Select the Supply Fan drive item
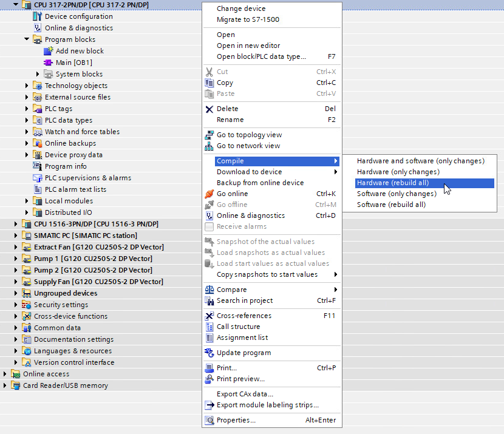The height and width of the screenshot is (434, 504). click(99, 282)
